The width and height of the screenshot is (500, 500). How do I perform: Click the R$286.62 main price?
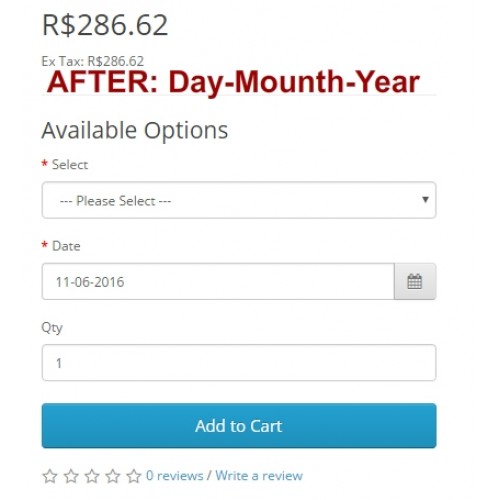[x=105, y=25]
